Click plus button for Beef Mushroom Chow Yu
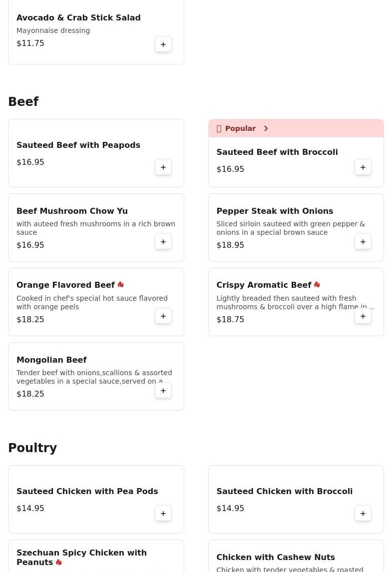The image size is (392, 572). coord(163,242)
